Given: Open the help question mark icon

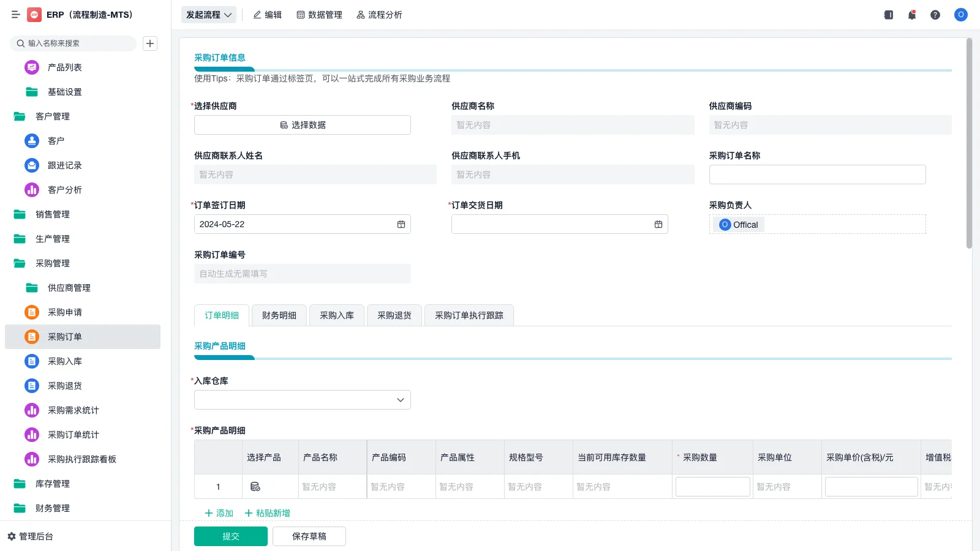Looking at the screenshot, I should click(935, 15).
